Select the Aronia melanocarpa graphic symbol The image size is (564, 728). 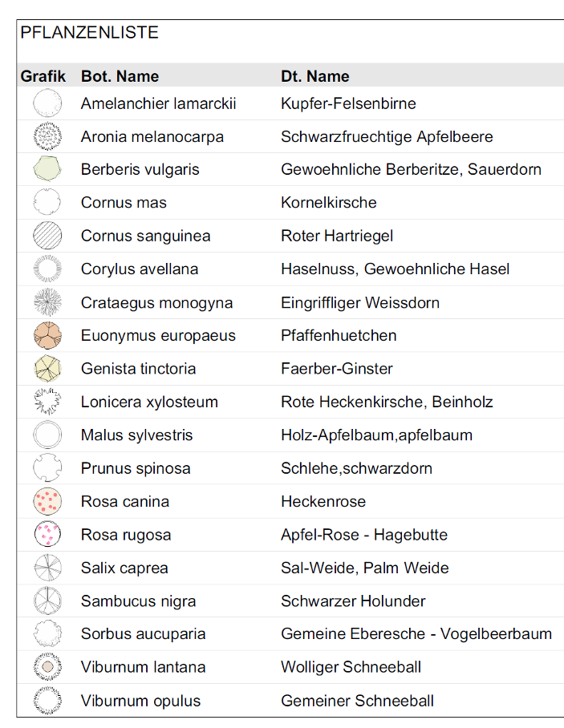point(47,136)
